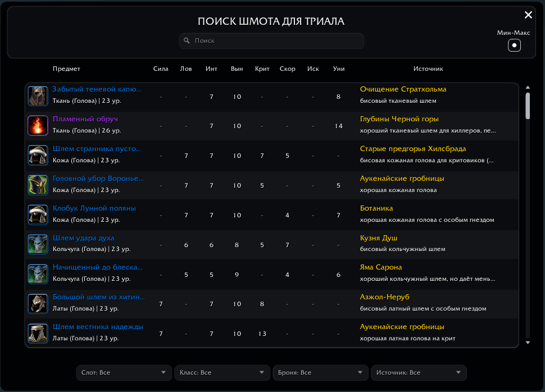This screenshot has height=392, width=545.
Task: Select the Шлем удара духа icon
Action: (x=38, y=244)
